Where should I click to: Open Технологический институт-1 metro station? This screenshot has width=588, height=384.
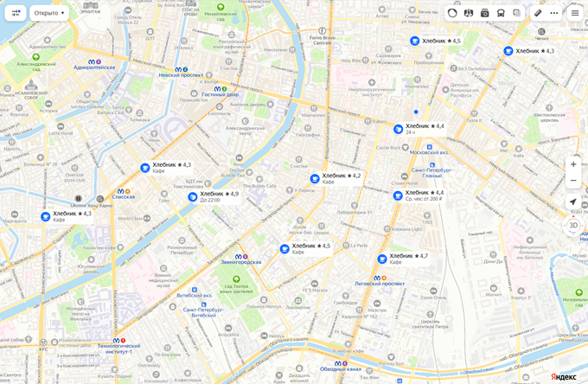coord(118,346)
